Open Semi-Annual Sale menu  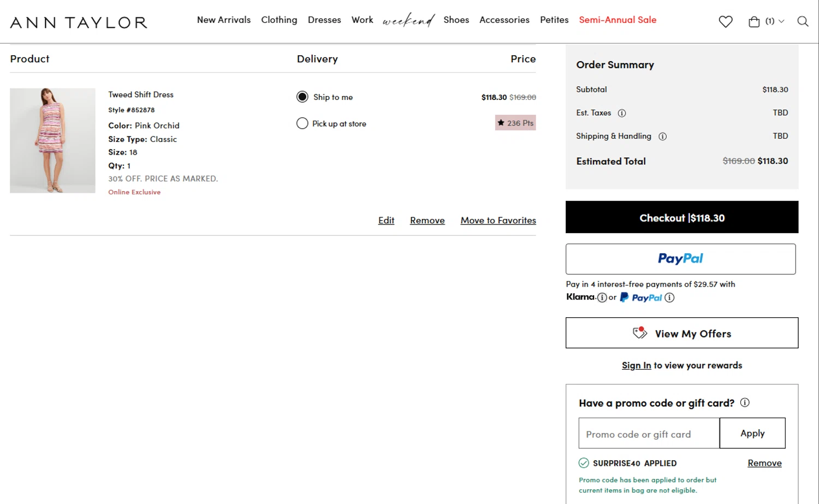(618, 20)
